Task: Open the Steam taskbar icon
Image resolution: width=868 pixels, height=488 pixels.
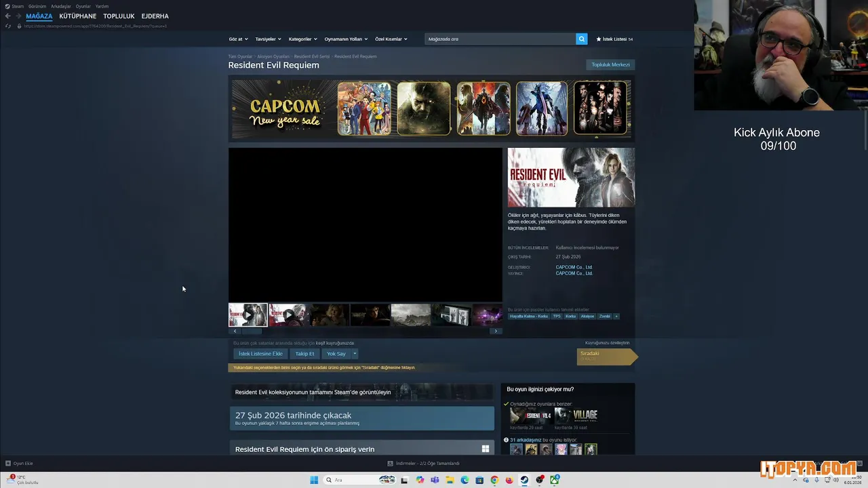Action: (524, 480)
